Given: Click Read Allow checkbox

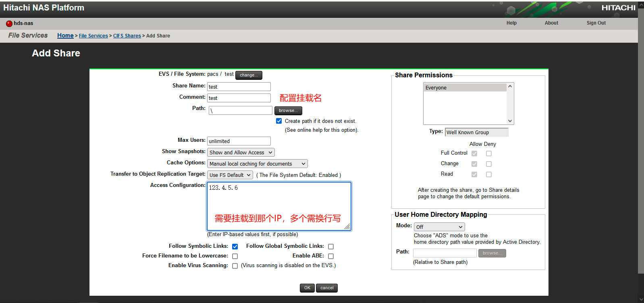Looking at the screenshot, I should click(x=474, y=174).
